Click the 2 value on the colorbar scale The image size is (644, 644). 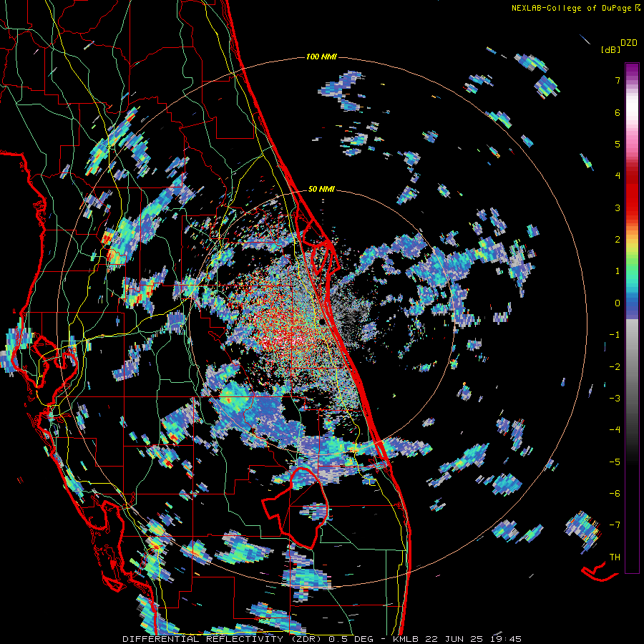pos(618,240)
